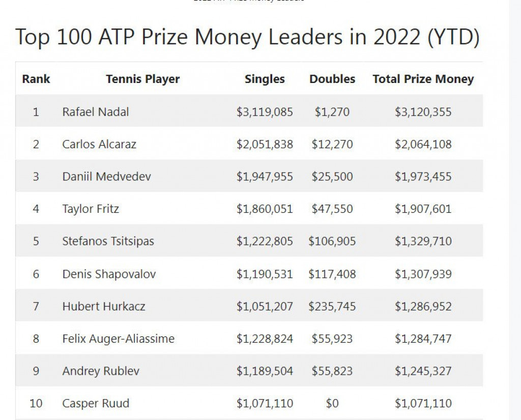This screenshot has height=420, width=521.
Task: Select the Rafael Nadal player name
Action: [96, 111]
